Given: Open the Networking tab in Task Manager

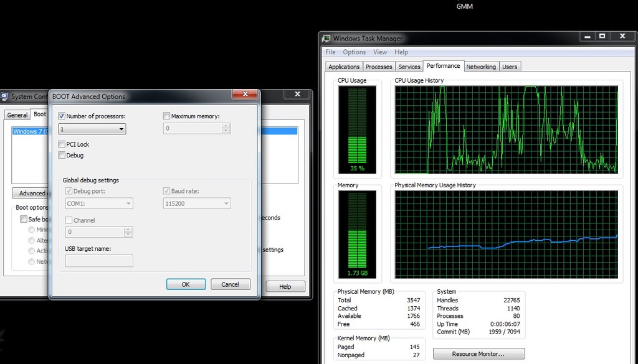Looking at the screenshot, I should [x=481, y=67].
